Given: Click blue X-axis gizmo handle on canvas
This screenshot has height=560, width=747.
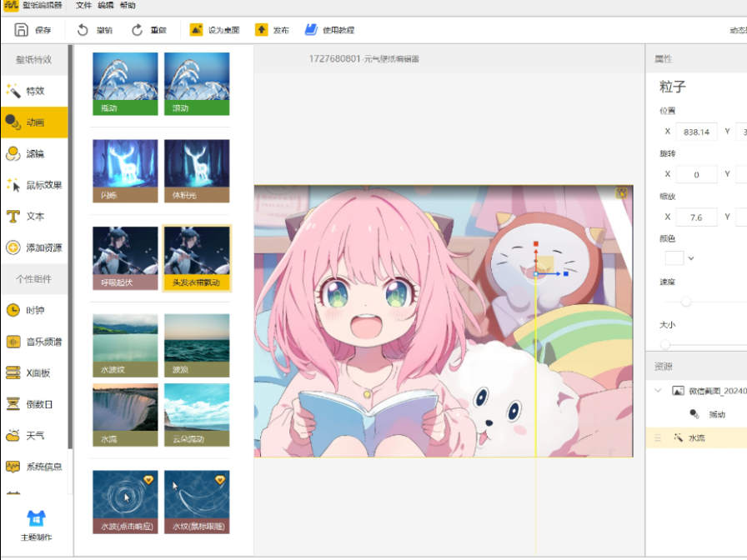Looking at the screenshot, I should 566,274.
